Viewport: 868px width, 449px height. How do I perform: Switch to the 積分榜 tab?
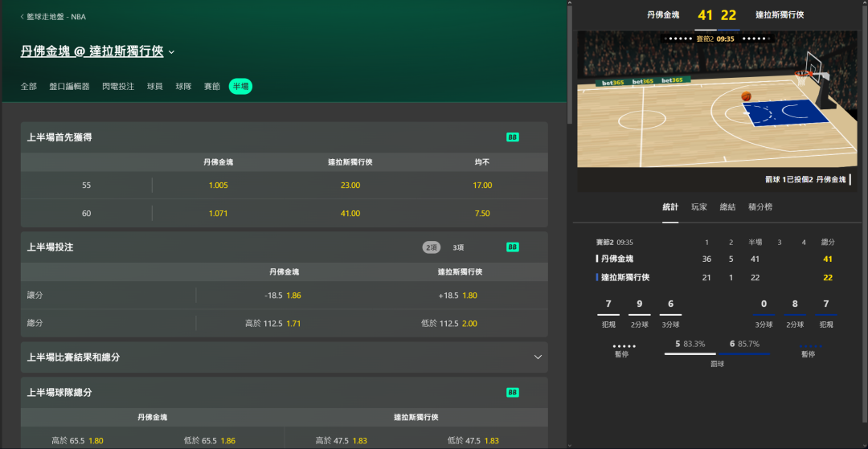click(x=760, y=207)
